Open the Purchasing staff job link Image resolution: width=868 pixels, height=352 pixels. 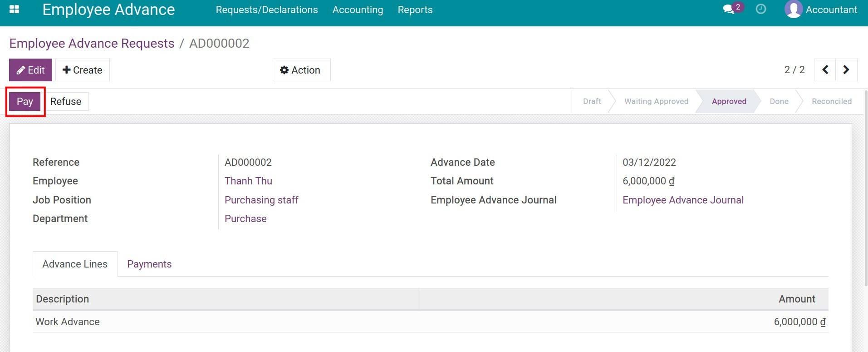click(261, 200)
